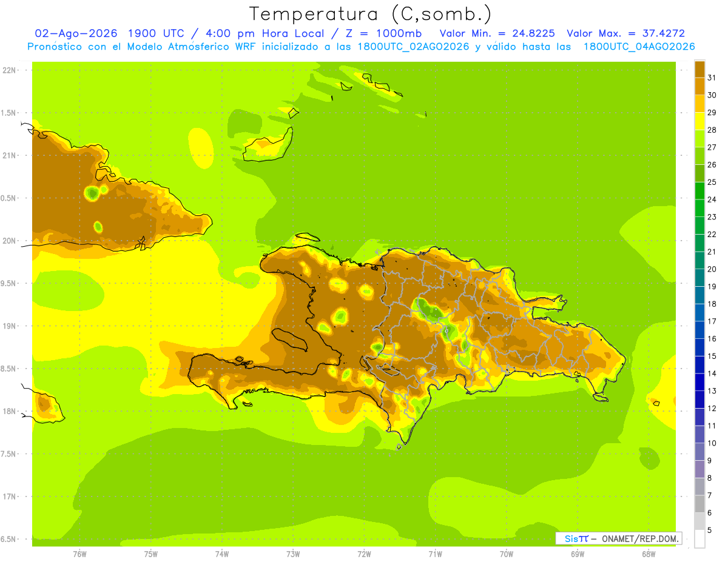
Task: Click the "Valor Max. = 37.4272" value
Action: click(x=625, y=33)
